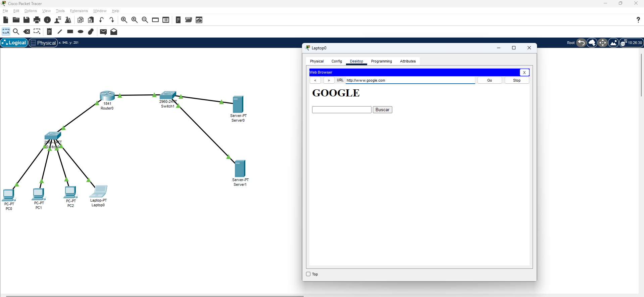Activate the Select tool
Screen dimensions: 644x297
point(6,32)
